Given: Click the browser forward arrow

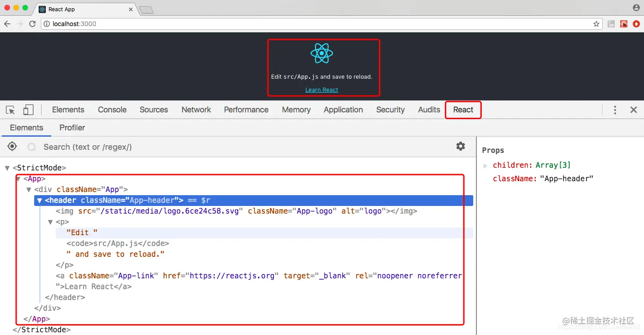Looking at the screenshot, I should [x=20, y=24].
